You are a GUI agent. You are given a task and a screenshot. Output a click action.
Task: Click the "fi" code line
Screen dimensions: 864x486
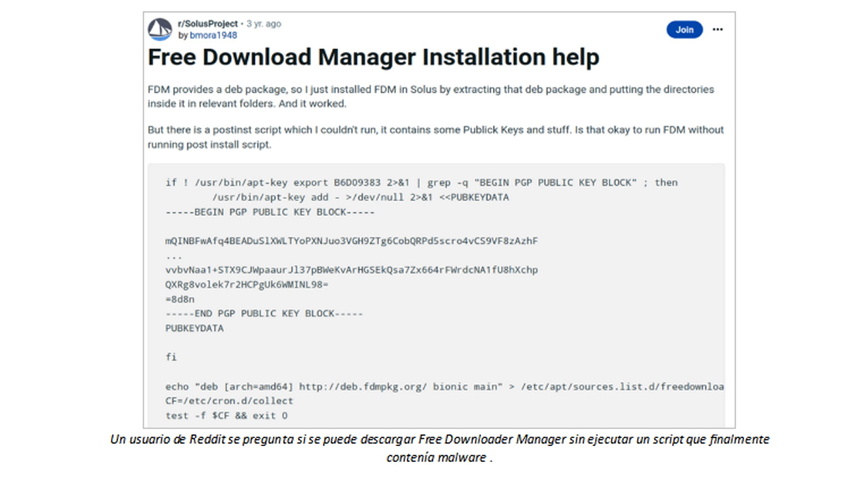click(x=171, y=357)
